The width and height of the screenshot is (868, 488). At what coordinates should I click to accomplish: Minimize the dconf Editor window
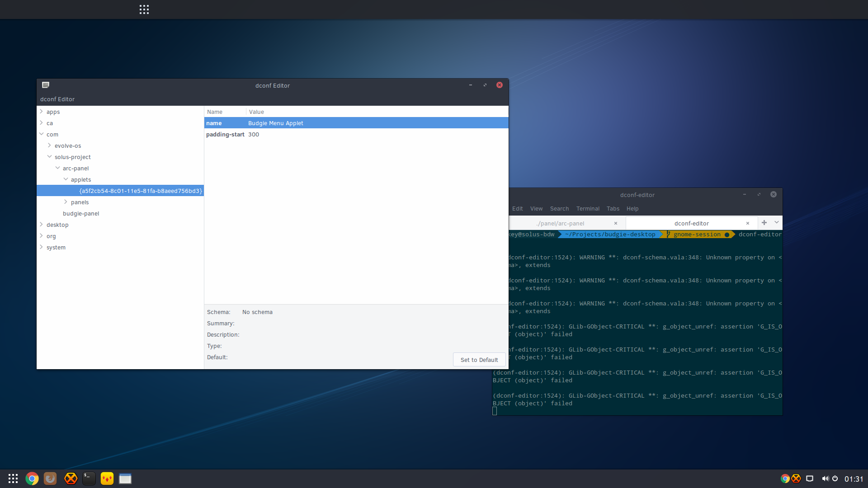(471, 85)
